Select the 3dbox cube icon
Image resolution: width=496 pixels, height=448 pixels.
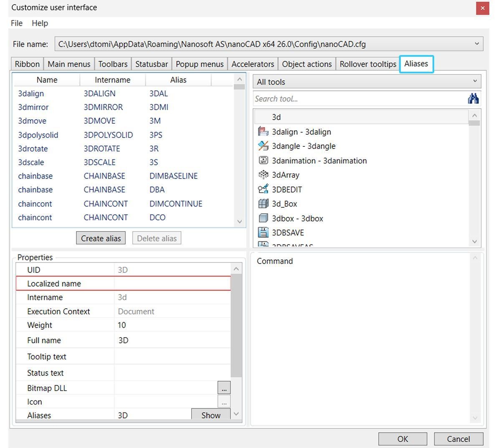click(x=263, y=218)
